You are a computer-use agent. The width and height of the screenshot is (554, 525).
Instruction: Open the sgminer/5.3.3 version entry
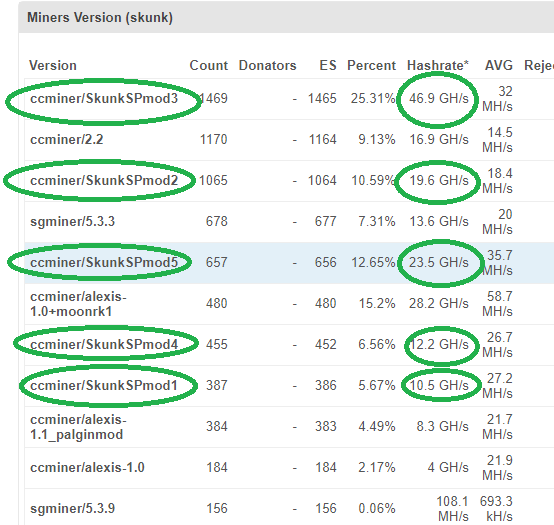(x=72, y=222)
